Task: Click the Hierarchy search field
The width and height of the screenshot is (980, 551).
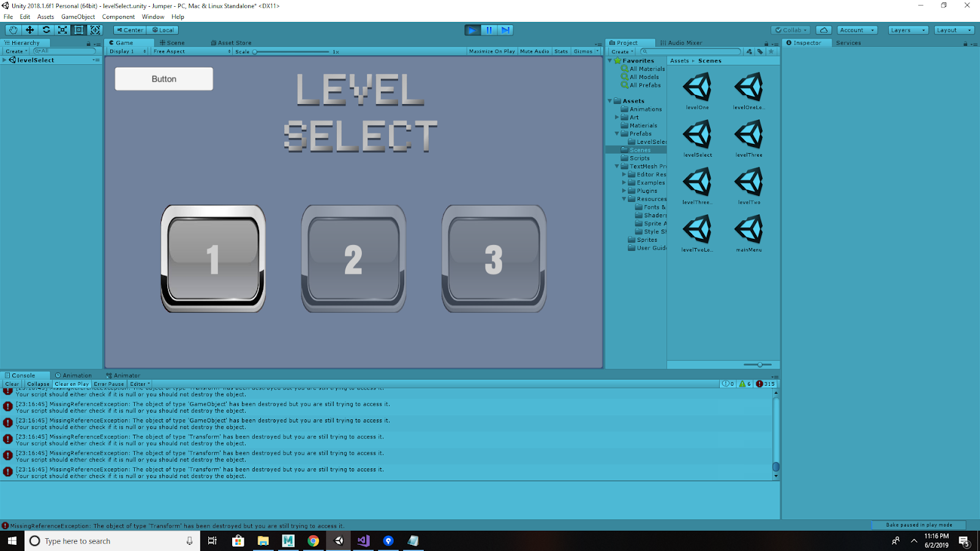Action: 65,51
